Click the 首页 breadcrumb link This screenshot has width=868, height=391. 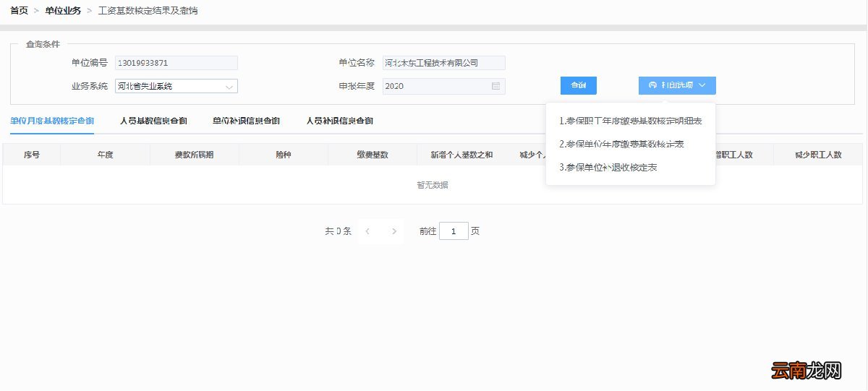click(19, 11)
